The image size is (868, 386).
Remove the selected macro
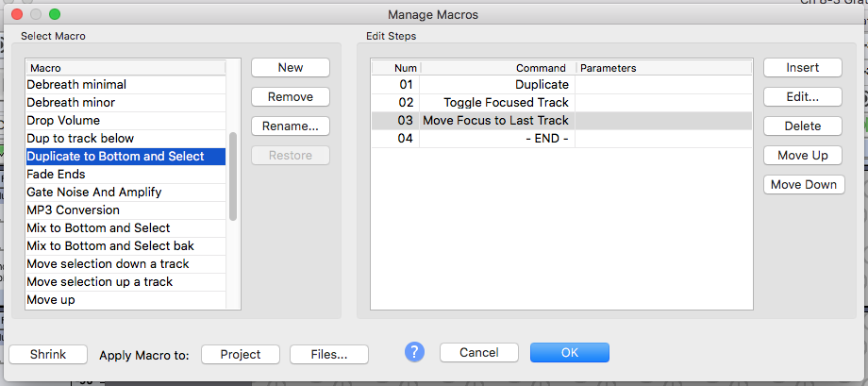click(291, 97)
